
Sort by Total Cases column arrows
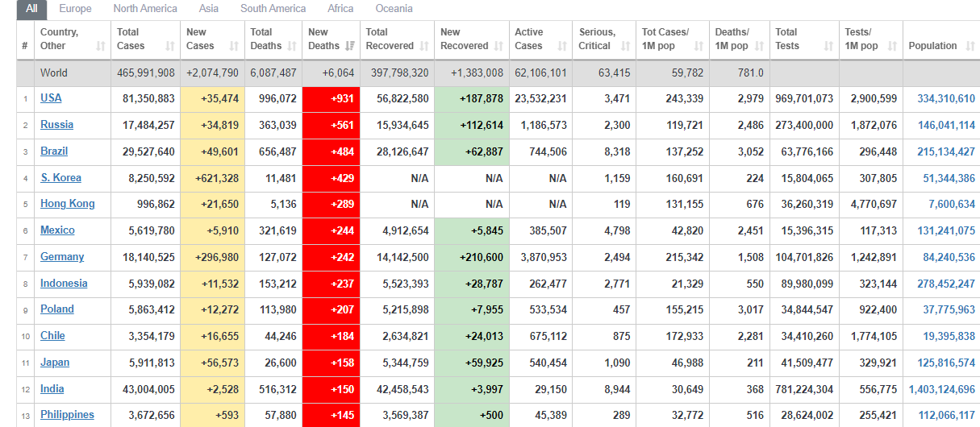[170, 46]
